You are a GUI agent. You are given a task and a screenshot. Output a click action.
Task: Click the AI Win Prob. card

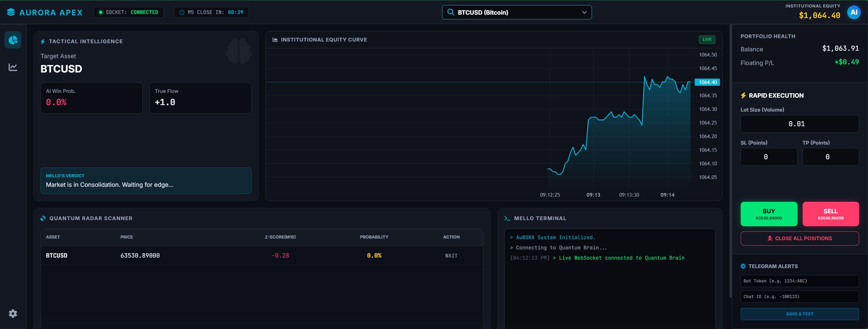(92, 98)
